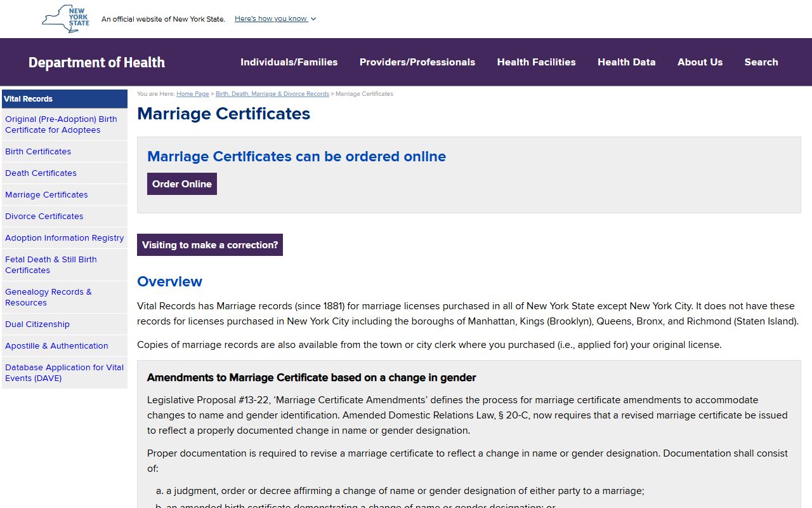This screenshot has width=812, height=508.
Task: Open the About Us menu
Action: coord(700,62)
